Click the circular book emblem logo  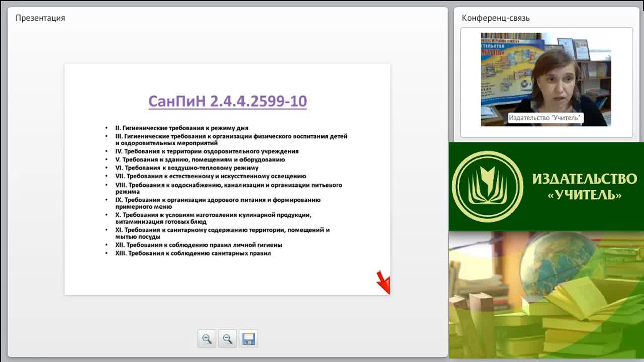(x=488, y=187)
